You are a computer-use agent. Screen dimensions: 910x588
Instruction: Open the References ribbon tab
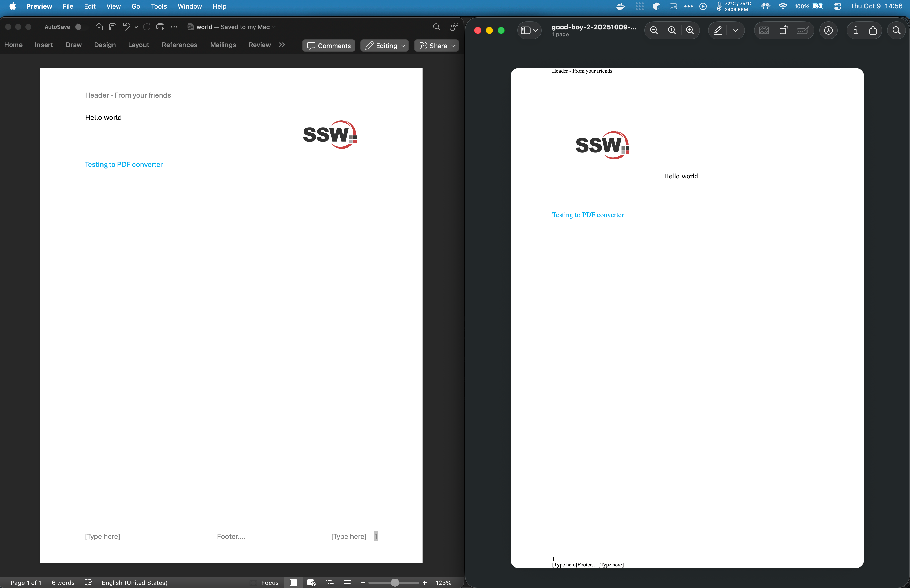click(179, 45)
